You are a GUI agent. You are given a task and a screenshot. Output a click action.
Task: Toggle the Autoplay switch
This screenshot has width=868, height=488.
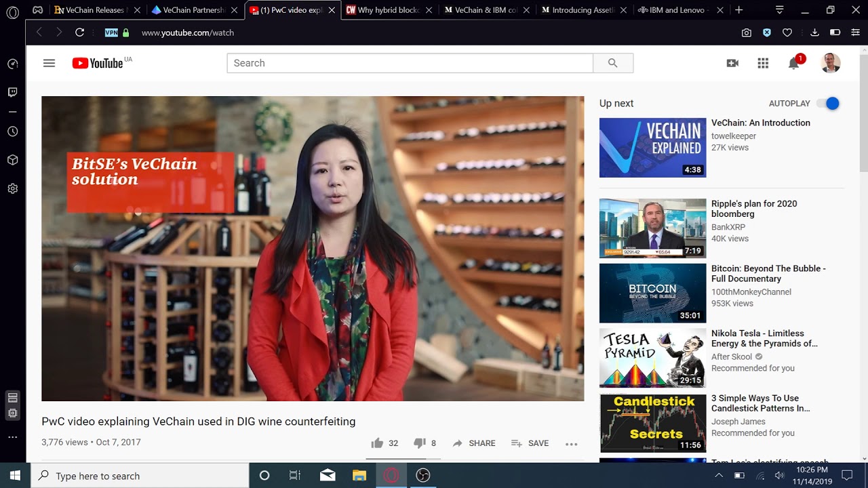pyautogui.click(x=828, y=104)
